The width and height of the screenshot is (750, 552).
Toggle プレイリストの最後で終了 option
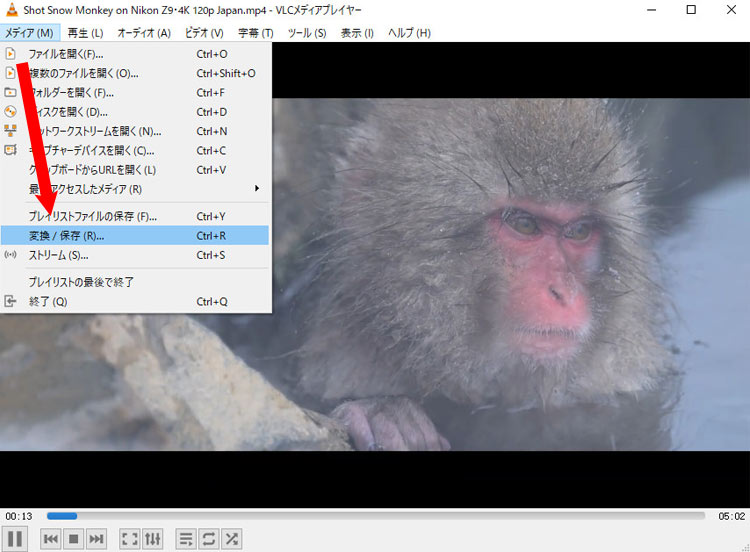[135, 282]
